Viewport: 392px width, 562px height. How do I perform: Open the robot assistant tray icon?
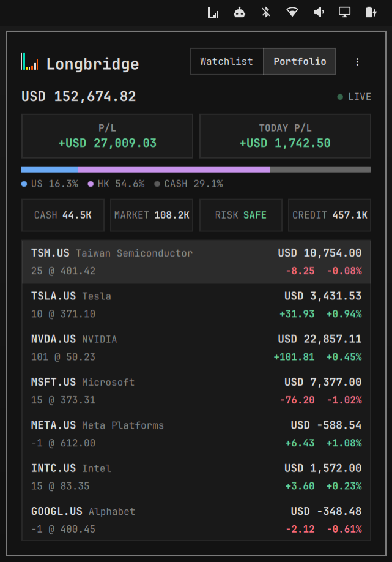coord(239,12)
